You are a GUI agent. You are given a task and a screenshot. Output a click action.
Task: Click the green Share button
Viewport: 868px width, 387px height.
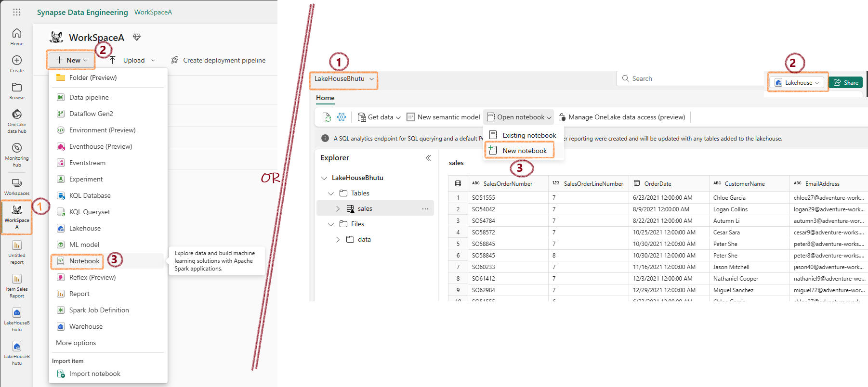click(846, 83)
